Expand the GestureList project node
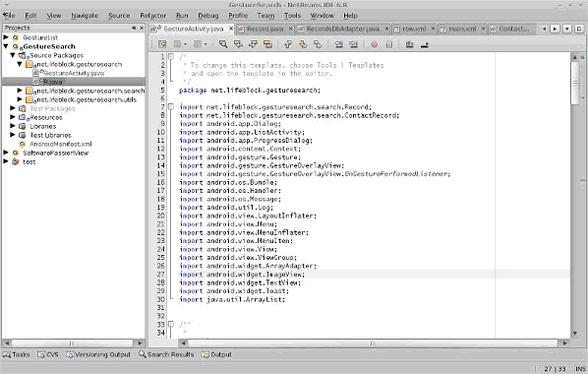Image resolution: width=588 pixels, height=374 pixels. coord(6,37)
